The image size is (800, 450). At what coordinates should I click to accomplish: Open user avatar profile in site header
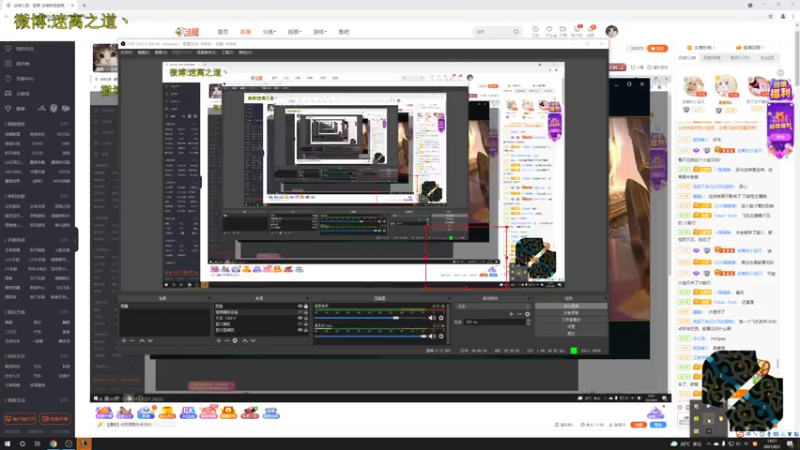612,32
